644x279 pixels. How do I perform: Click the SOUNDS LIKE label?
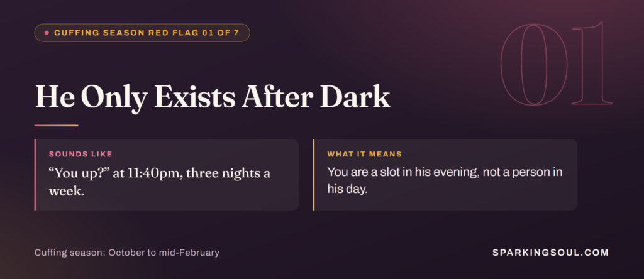[x=80, y=155]
